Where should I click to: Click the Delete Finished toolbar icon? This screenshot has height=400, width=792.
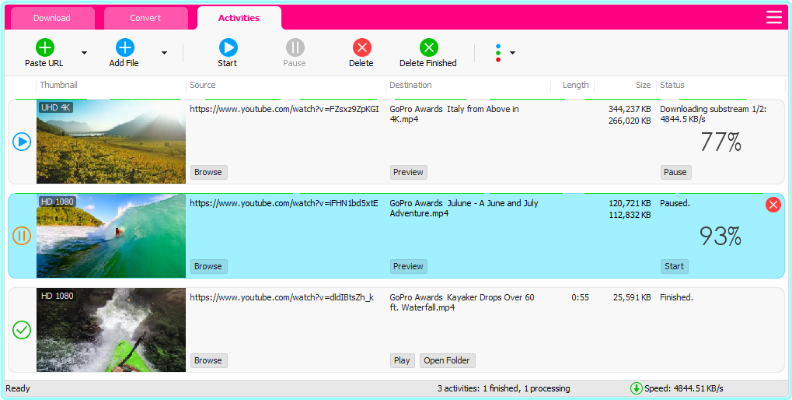click(428, 47)
